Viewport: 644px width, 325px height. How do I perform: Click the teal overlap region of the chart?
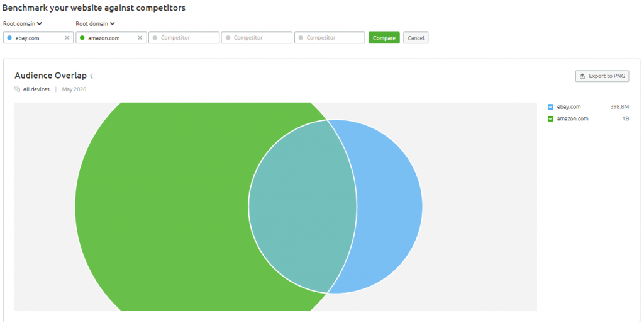pos(302,206)
